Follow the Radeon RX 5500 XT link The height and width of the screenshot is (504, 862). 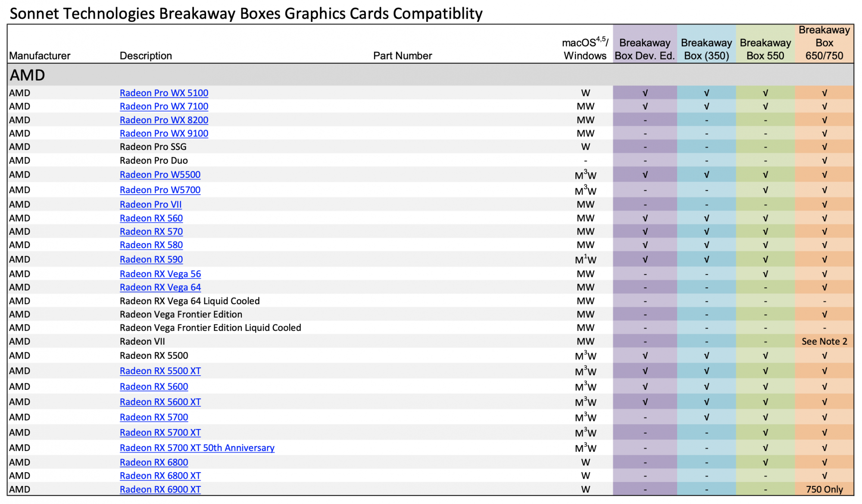(x=160, y=371)
